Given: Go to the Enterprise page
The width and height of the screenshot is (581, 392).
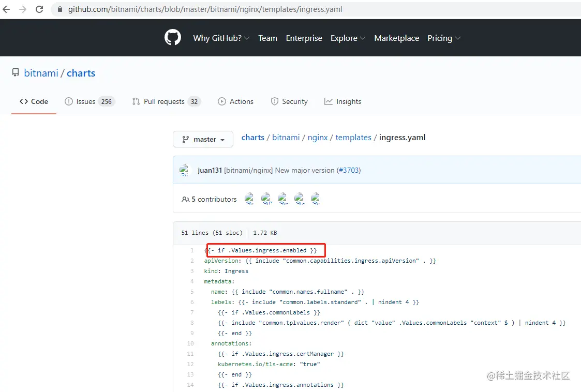Looking at the screenshot, I should pyautogui.click(x=304, y=38).
